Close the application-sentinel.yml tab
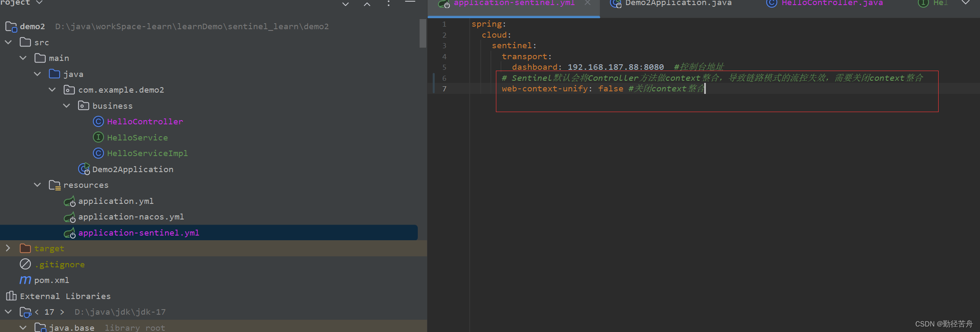Image resolution: width=980 pixels, height=332 pixels. point(588,3)
